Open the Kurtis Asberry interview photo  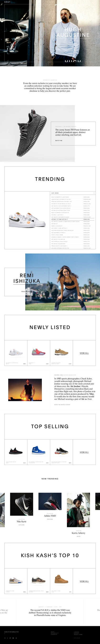(78, 510)
